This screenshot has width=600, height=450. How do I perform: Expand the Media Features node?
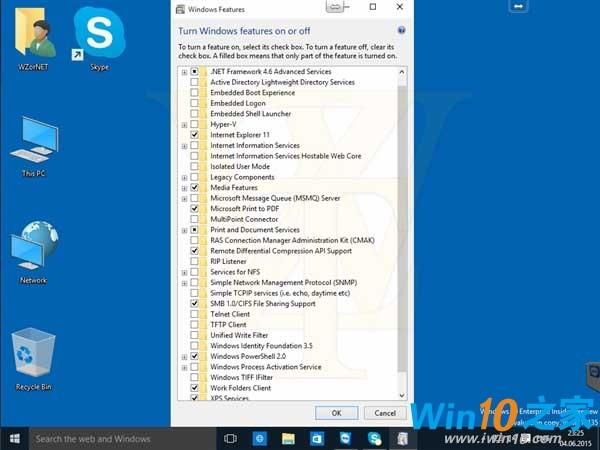184,188
